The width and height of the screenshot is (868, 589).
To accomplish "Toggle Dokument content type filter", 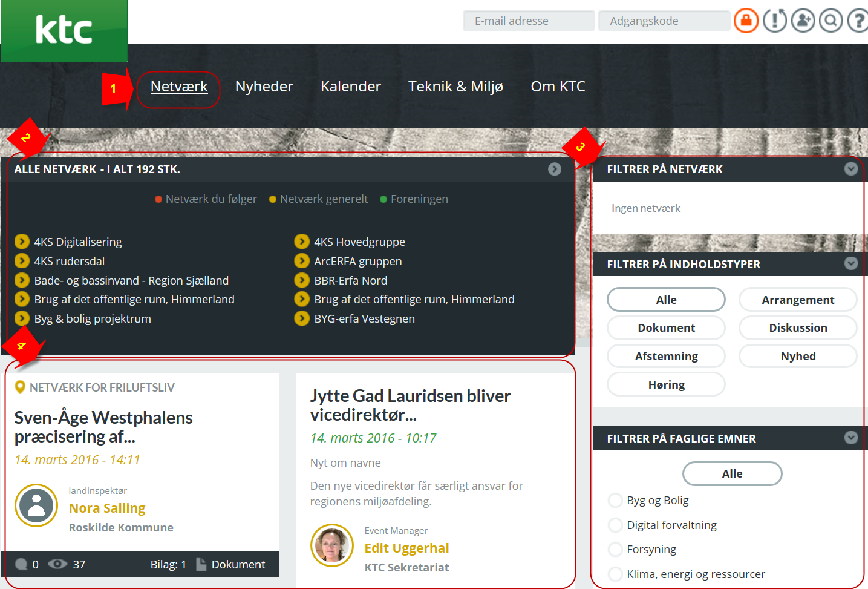I will click(x=666, y=327).
